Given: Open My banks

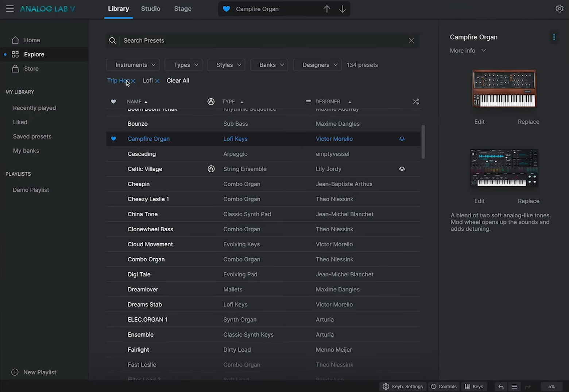Looking at the screenshot, I should click(26, 150).
